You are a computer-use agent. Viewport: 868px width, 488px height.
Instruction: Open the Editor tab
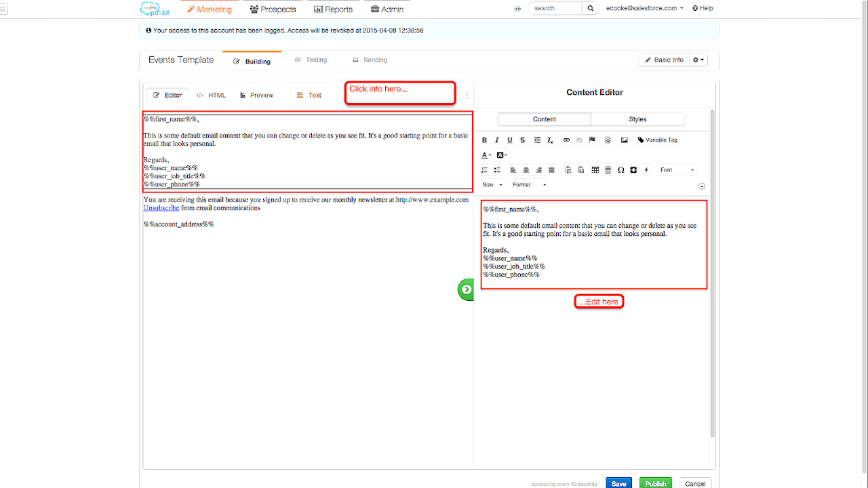tap(167, 96)
